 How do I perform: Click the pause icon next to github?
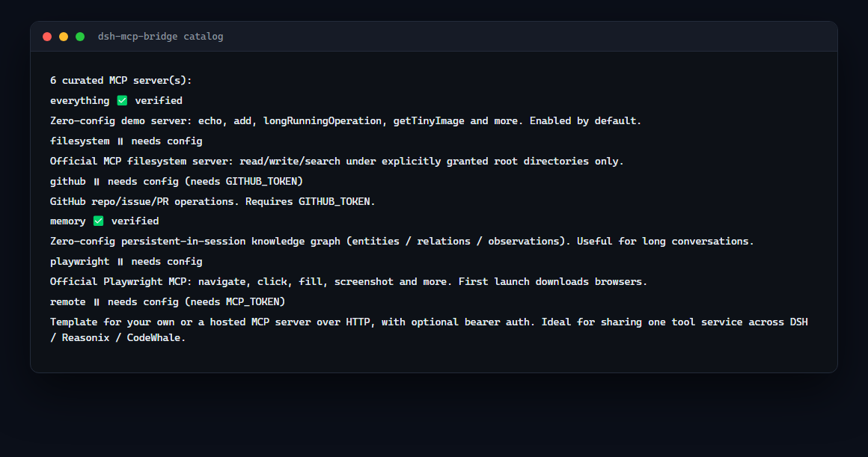97,182
